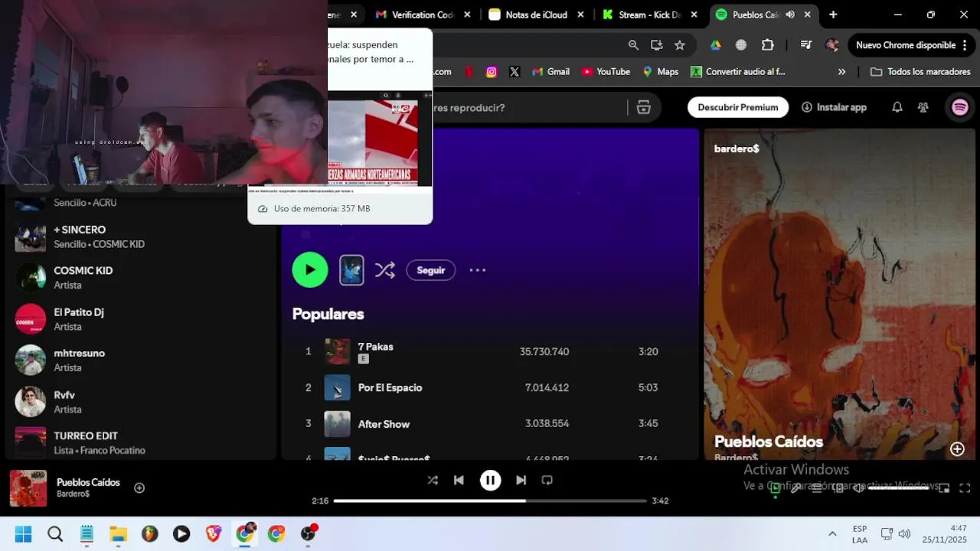Open the Descubrir Premium button
Screen dimensions: 980x551
(x=738, y=107)
